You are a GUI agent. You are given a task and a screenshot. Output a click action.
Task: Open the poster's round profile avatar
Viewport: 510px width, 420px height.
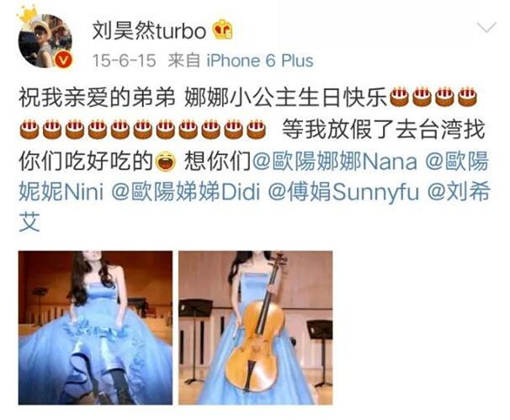(45, 40)
